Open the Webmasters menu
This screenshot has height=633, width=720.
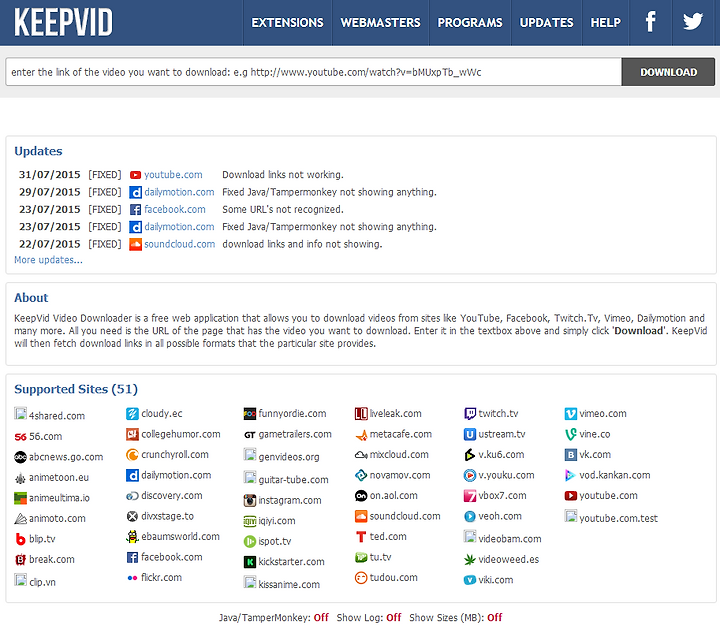tap(380, 22)
